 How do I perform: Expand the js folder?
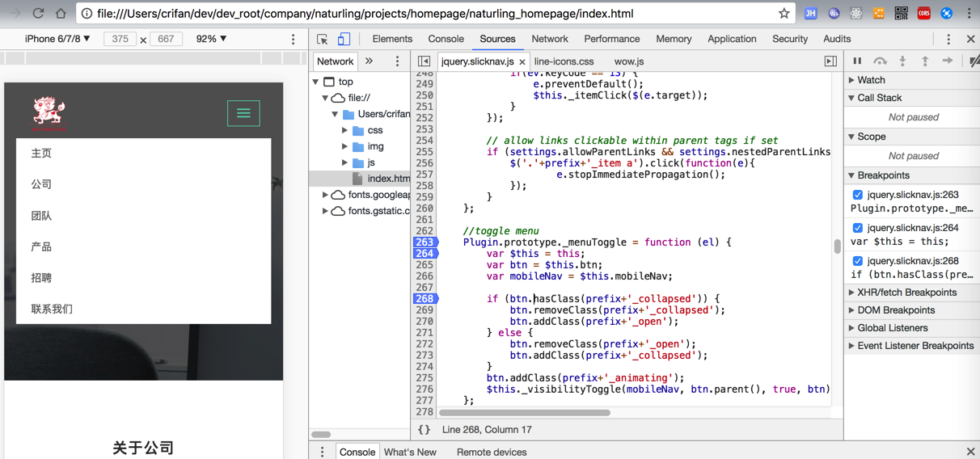tap(345, 162)
